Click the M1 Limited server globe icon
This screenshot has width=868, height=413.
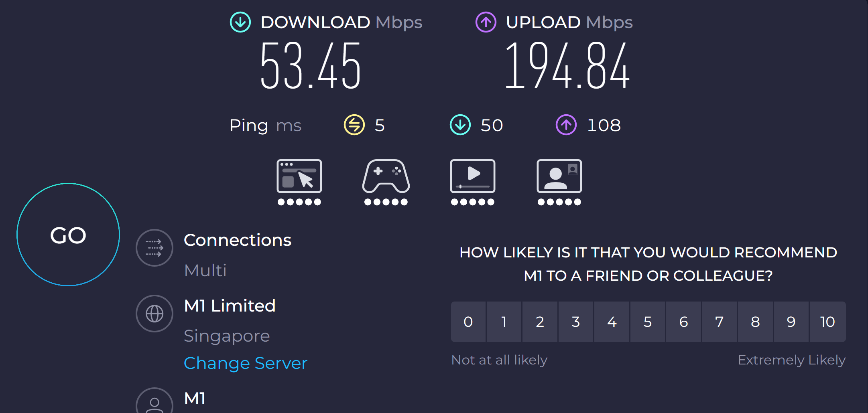[154, 314]
